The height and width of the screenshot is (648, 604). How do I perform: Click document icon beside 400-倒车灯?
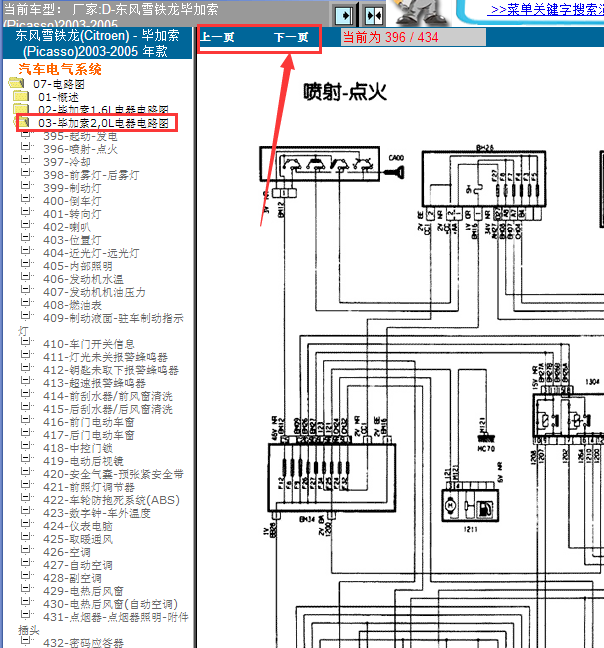[x=26, y=199]
